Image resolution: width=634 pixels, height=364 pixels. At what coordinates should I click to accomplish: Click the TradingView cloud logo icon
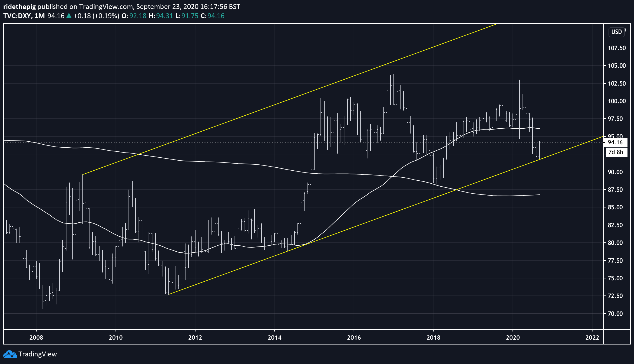(x=10, y=354)
